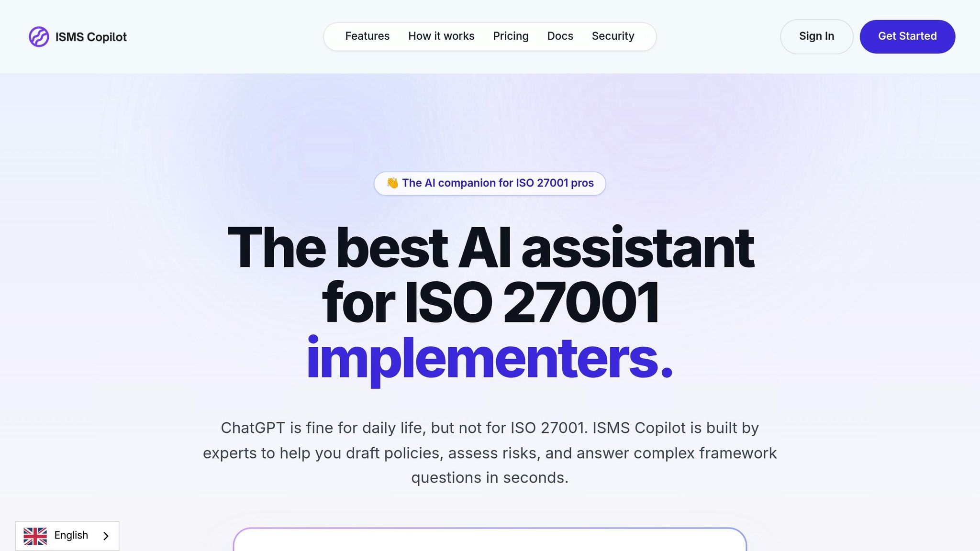Navigate to Docs
This screenshot has width=980, height=551.
[x=560, y=36]
